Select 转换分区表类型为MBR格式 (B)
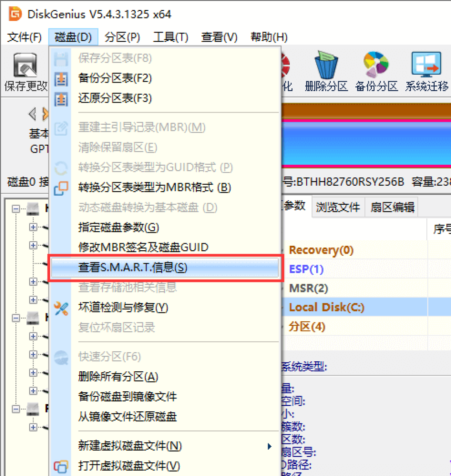 coord(165,187)
